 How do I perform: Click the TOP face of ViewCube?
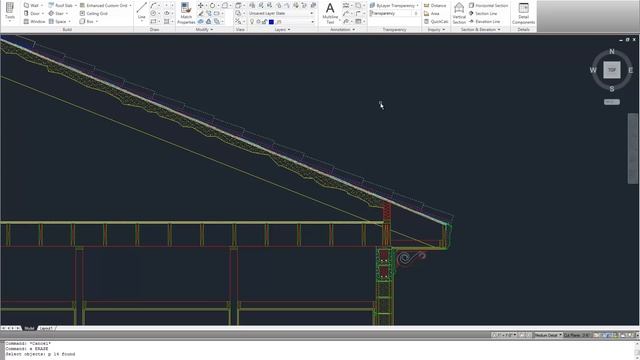[611, 70]
